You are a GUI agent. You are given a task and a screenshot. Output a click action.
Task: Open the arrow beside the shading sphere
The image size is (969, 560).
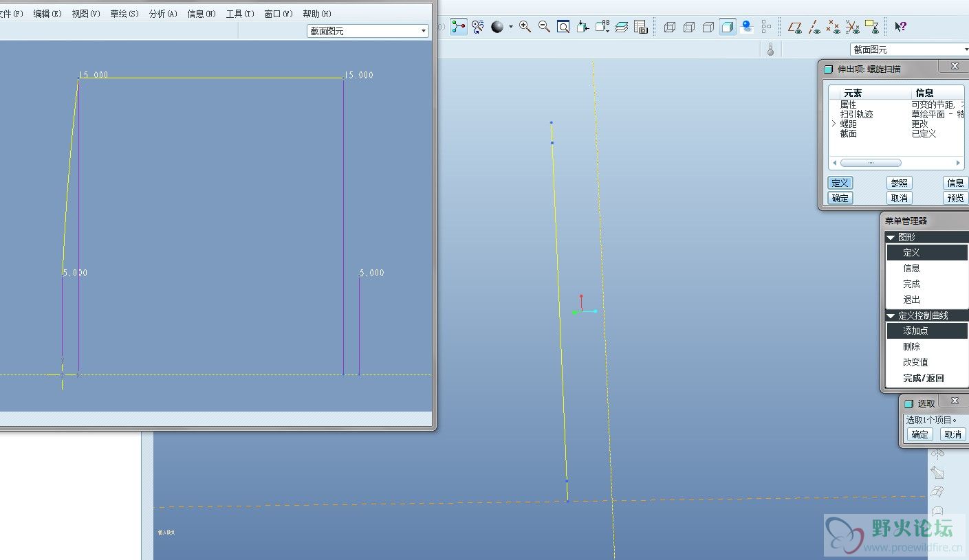(510, 27)
